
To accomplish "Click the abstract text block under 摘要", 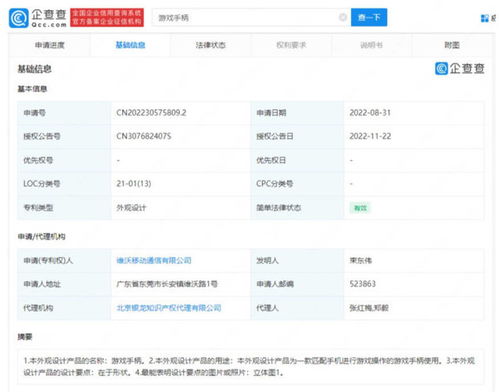I will (249, 366).
